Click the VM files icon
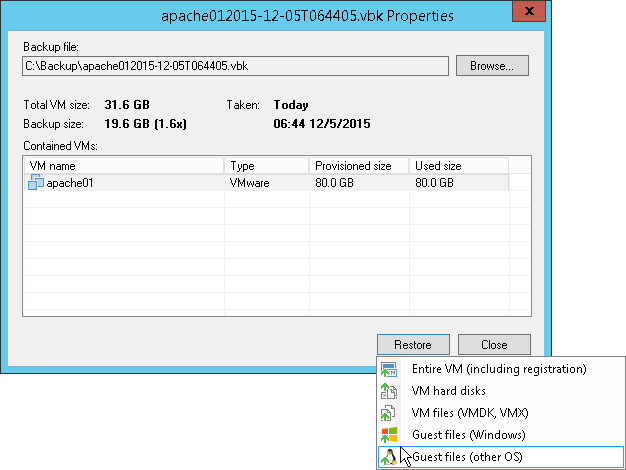The height and width of the screenshot is (470, 626). coord(388,413)
